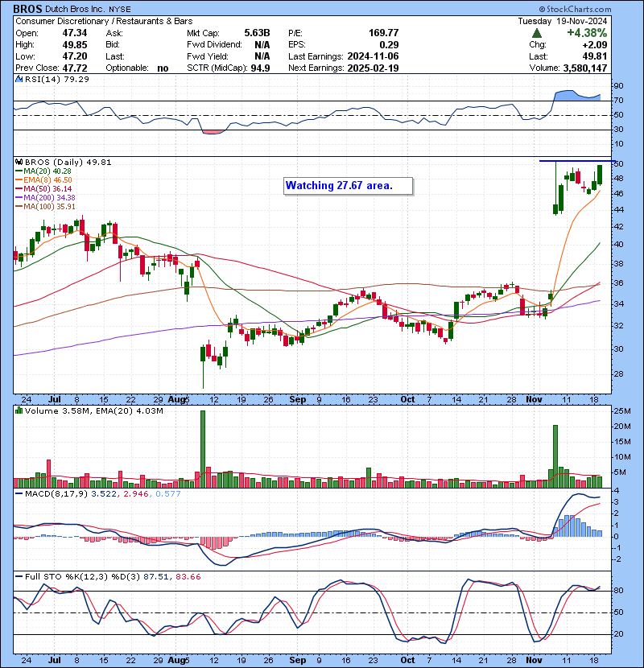
Task: Click the +4.38% percent change value
Action: coord(587,33)
